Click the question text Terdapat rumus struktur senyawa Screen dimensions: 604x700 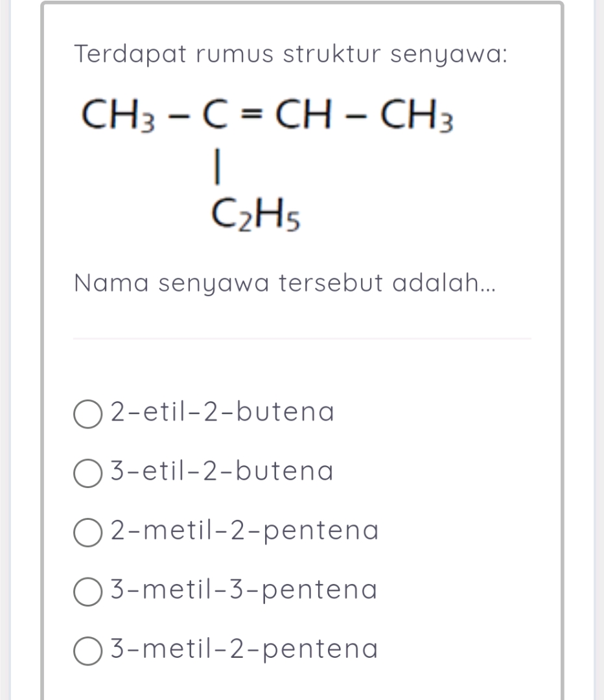click(x=290, y=54)
